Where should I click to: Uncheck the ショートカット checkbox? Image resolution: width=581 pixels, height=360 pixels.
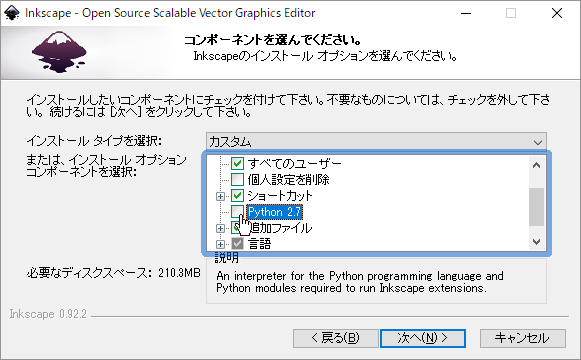click(237, 196)
